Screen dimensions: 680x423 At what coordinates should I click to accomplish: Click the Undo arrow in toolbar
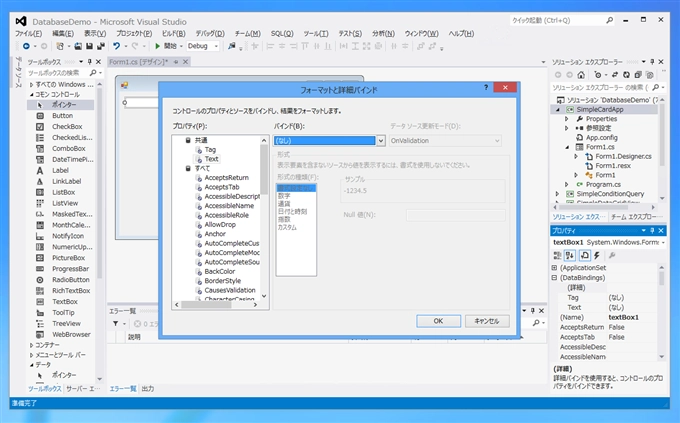(116, 46)
